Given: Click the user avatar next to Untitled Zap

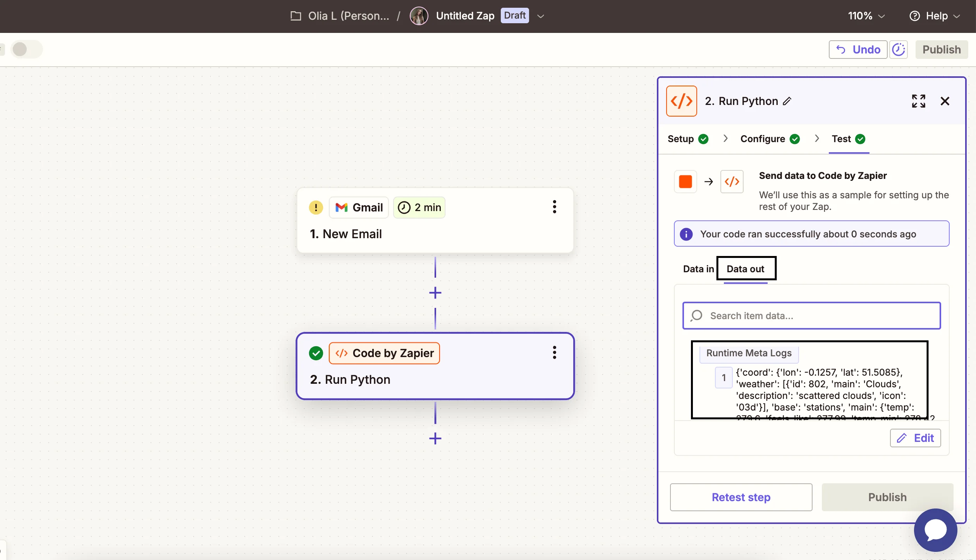Looking at the screenshot, I should pyautogui.click(x=419, y=16).
